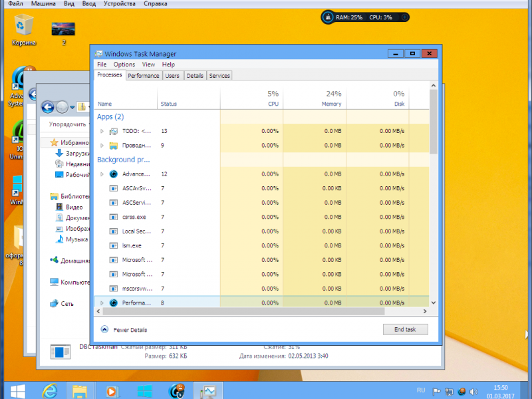Open the Машина menu in VirtualBox
This screenshot has width=532, height=399.
pos(43,4)
